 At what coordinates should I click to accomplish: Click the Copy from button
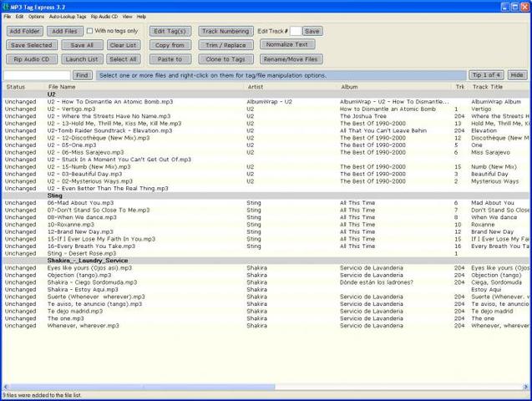click(x=170, y=45)
